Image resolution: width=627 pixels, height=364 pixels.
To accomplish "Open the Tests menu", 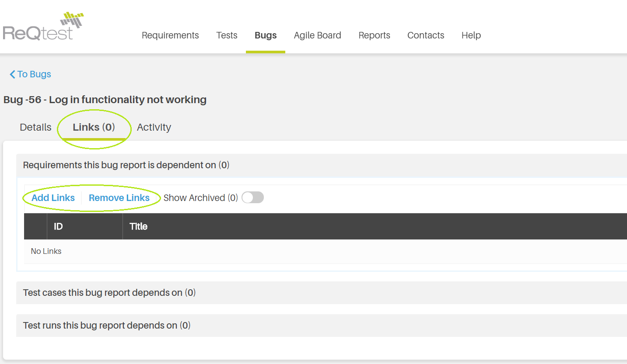I will point(227,35).
